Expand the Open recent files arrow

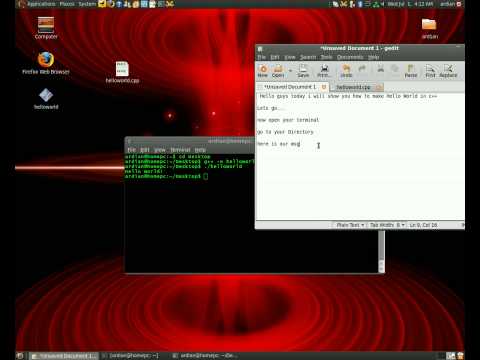(290, 71)
